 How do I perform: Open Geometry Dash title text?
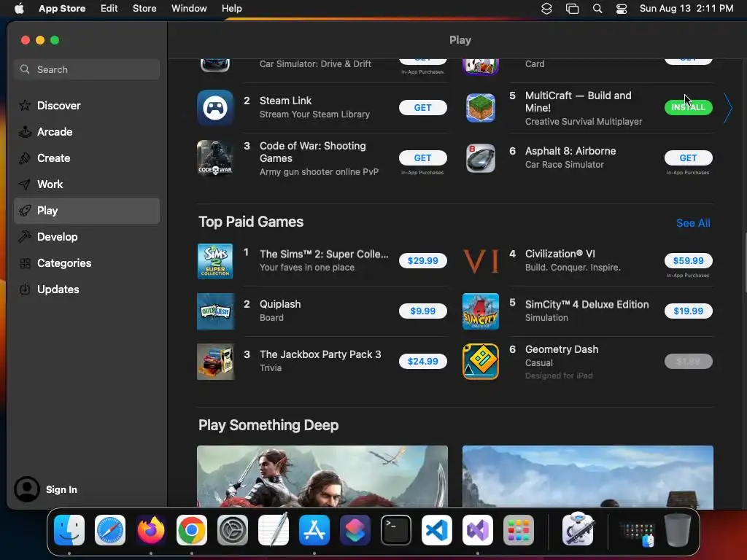(561, 349)
